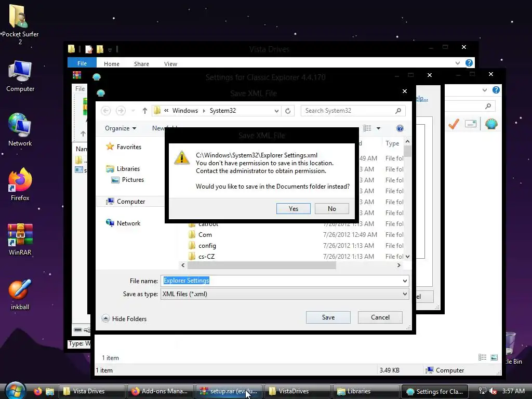Click the warning triangle icon
This screenshot has width=532, height=399.
click(x=182, y=158)
